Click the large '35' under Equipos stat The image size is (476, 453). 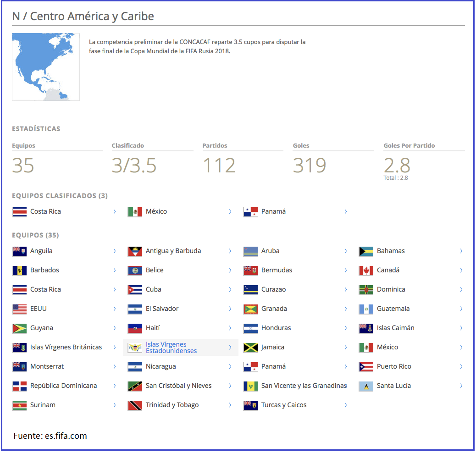tap(23, 166)
